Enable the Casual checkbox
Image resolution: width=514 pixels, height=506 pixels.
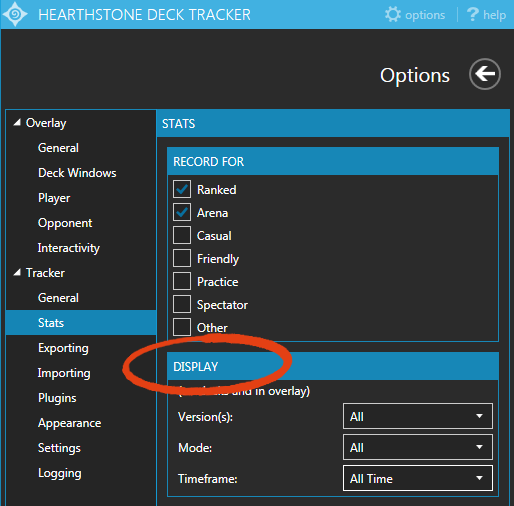pos(182,235)
